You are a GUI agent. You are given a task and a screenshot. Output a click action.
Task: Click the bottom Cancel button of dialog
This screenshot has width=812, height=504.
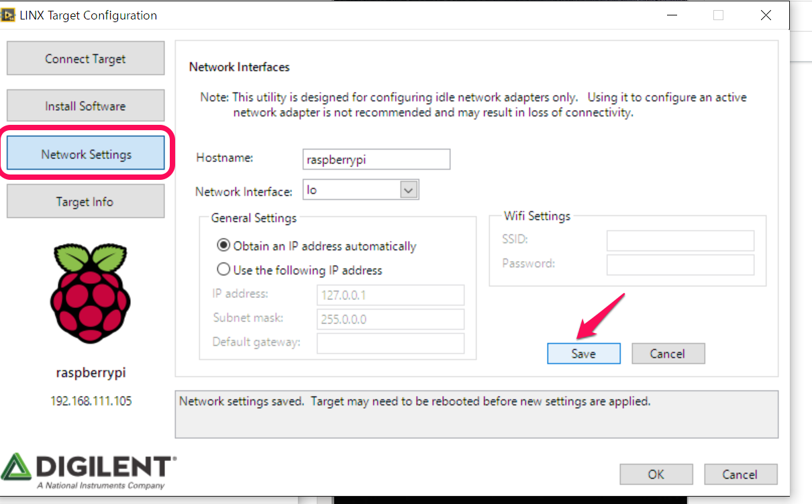click(740, 474)
